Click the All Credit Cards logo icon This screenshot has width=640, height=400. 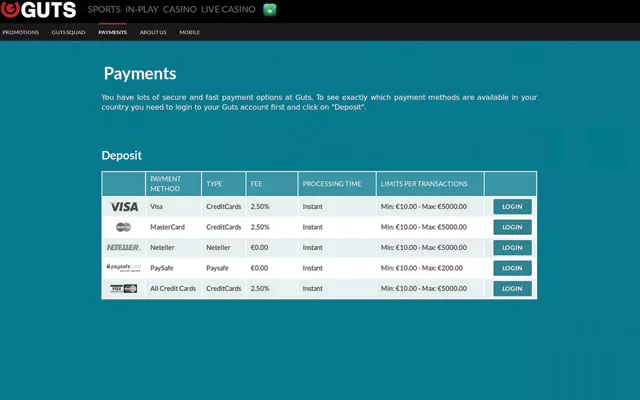[x=123, y=289]
